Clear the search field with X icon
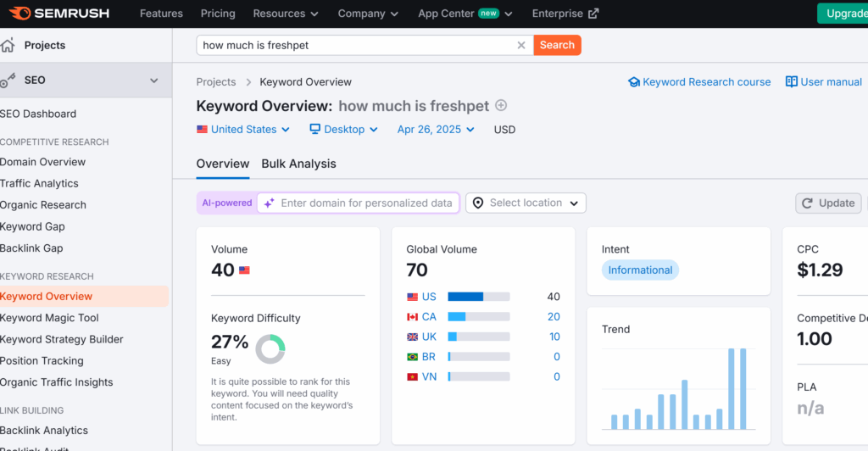 521,46
